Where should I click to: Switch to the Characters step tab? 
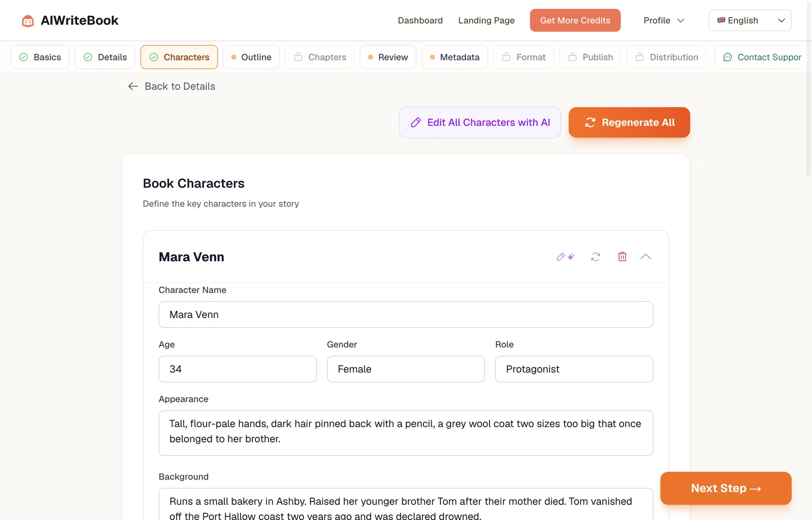[x=179, y=57]
